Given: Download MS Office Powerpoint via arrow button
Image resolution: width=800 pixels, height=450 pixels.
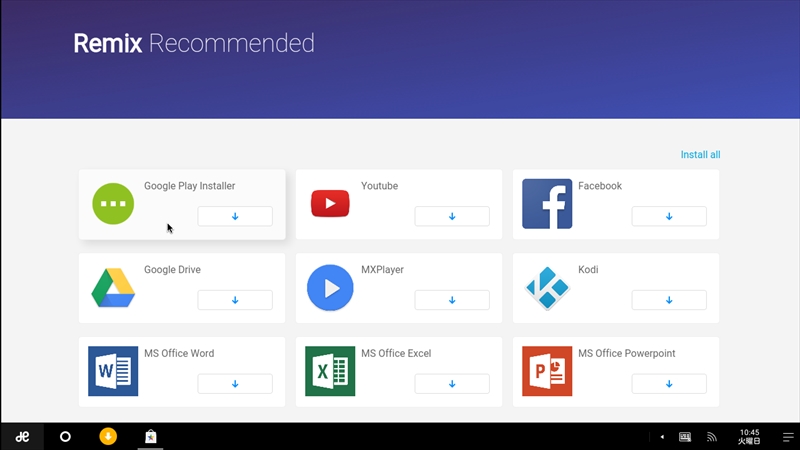Looking at the screenshot, I should pyautogui.click(x=669, y=384).
